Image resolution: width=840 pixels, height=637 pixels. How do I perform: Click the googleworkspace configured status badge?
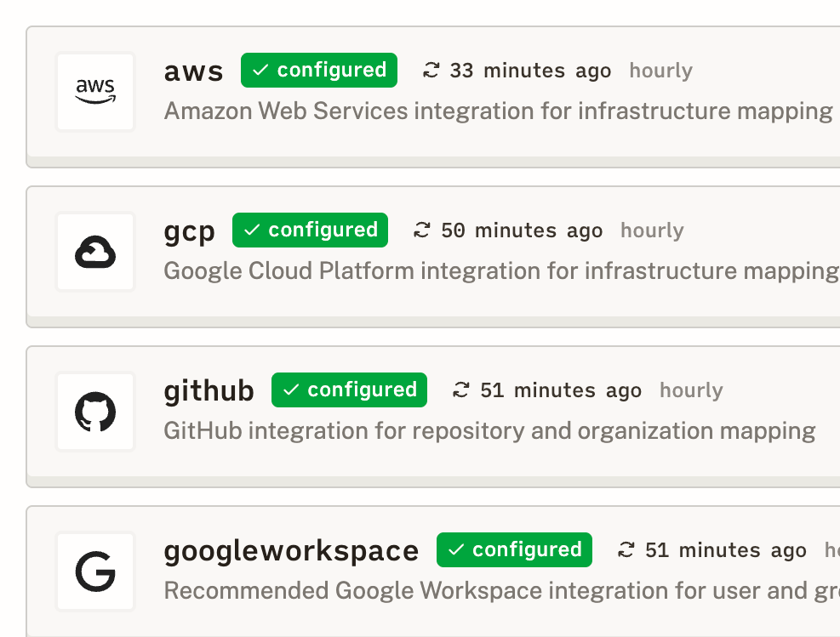(514, 550)
